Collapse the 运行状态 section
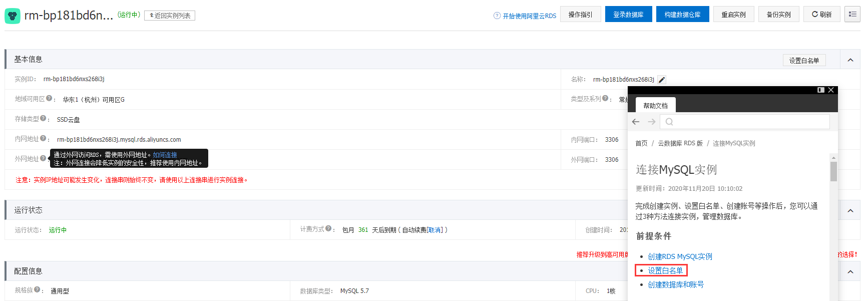This screenshot has width=868, height=301. [850, 211]
